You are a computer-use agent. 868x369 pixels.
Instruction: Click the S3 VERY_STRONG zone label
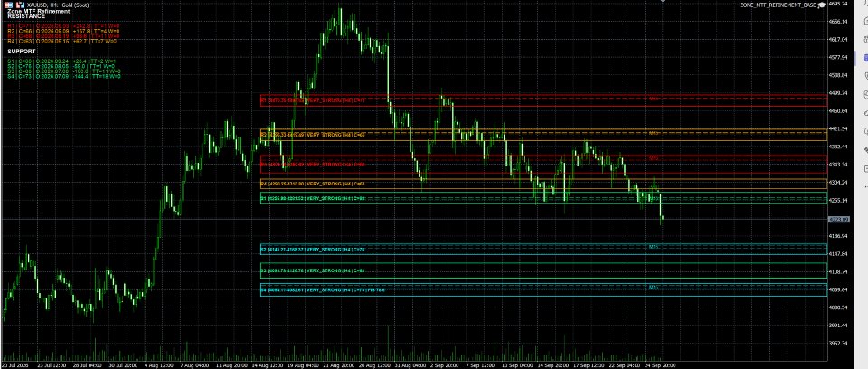tap(313, 270)
